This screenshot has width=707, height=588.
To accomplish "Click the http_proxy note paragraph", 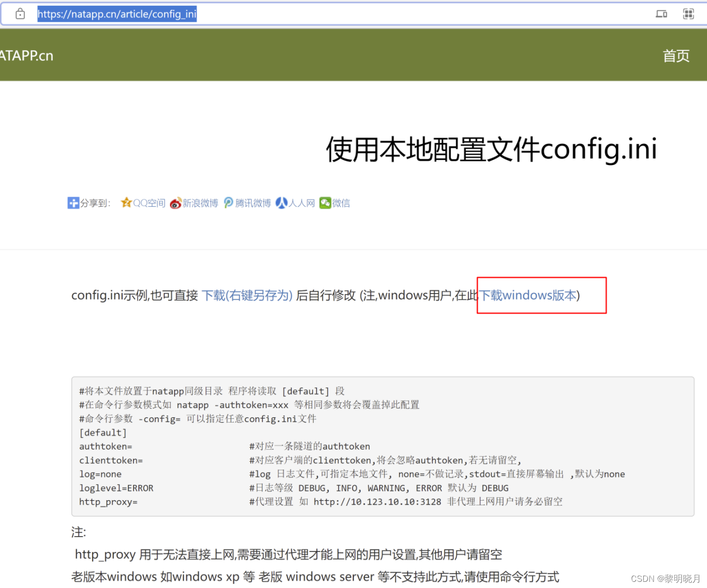I will tap(289, 555).
